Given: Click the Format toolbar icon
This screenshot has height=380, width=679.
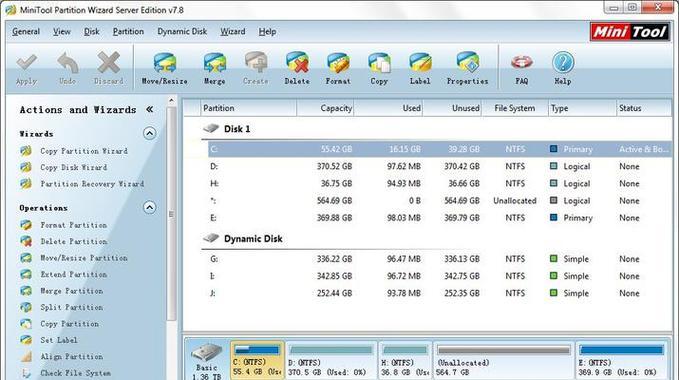Looking at the screenshot, I should pos(338,63).
